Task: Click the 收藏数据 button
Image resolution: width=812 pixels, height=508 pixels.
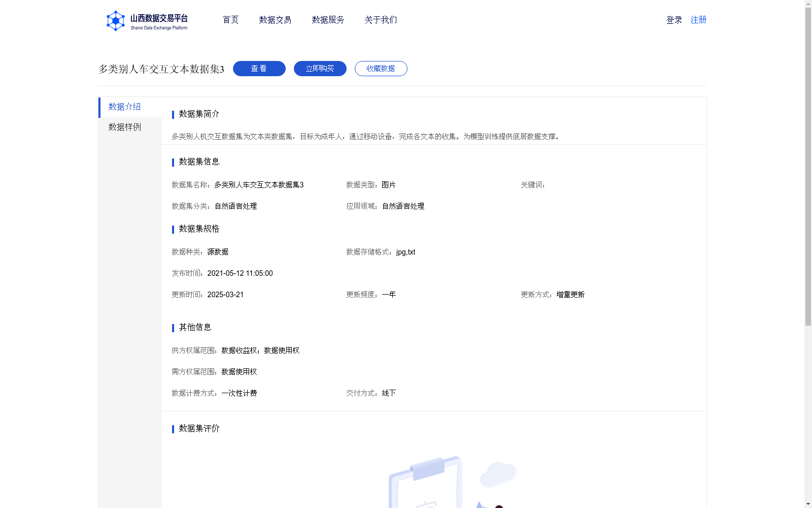Action: pos(381,69)
